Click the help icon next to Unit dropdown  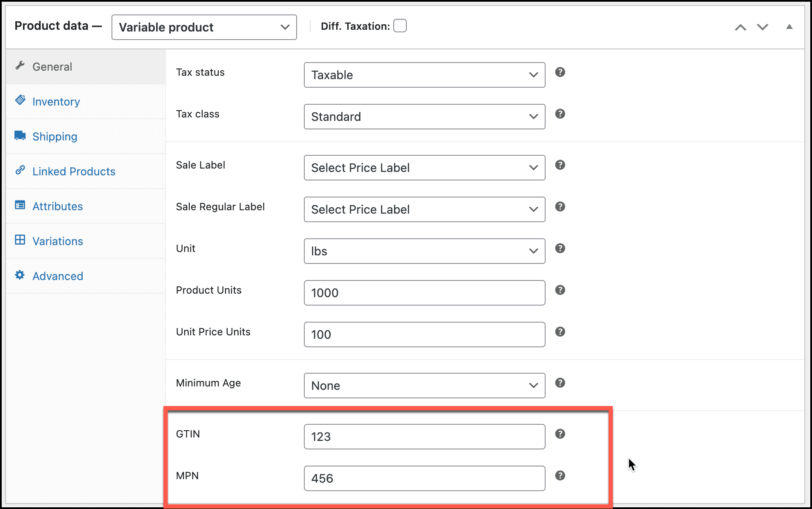click(560, 249)
